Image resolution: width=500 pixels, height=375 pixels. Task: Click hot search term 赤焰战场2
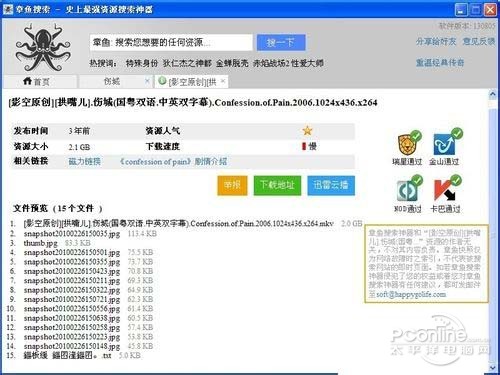(x=270, y=63)
